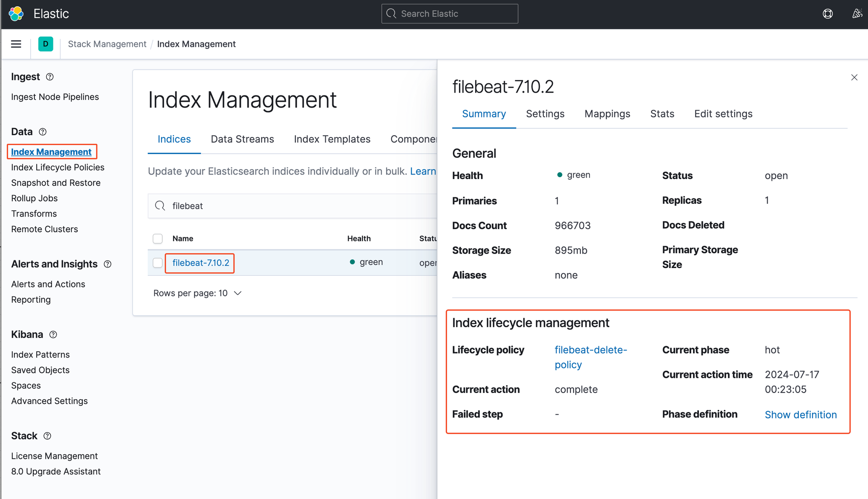Click the Elastic logo icon
This screenshot has height=499, width=868.
tap(16, 14)
